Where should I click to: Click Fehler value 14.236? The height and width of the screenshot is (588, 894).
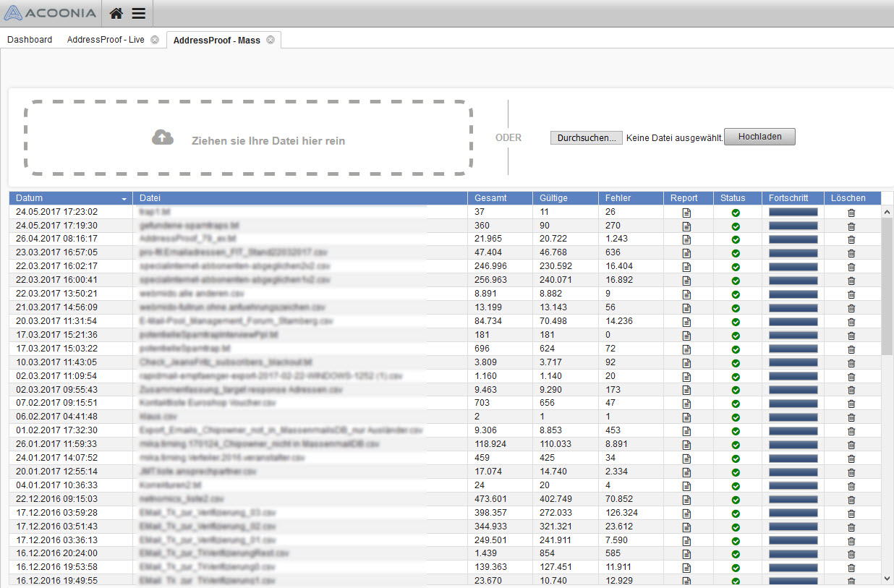pos(620,321)
